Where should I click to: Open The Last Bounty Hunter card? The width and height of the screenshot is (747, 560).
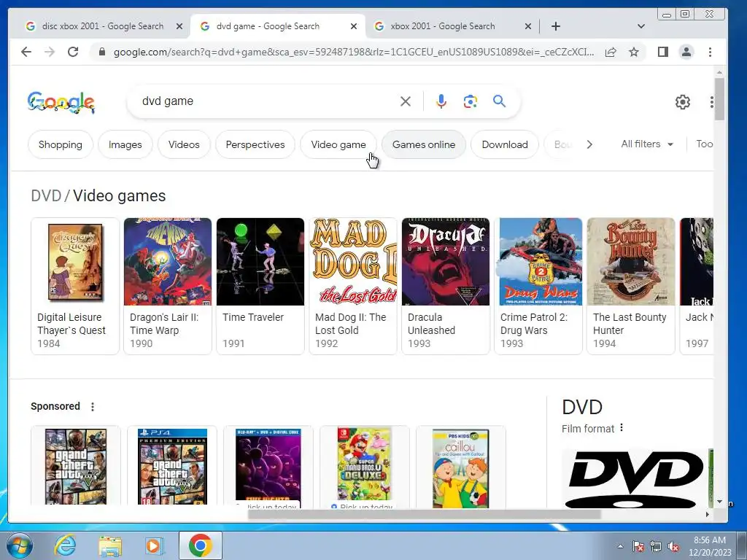(x=631, y=286)
